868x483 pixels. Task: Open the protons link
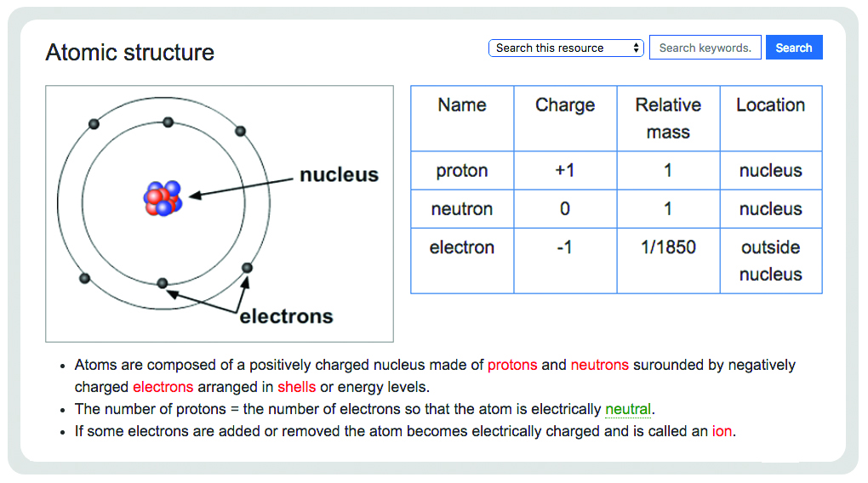(512, 365)
